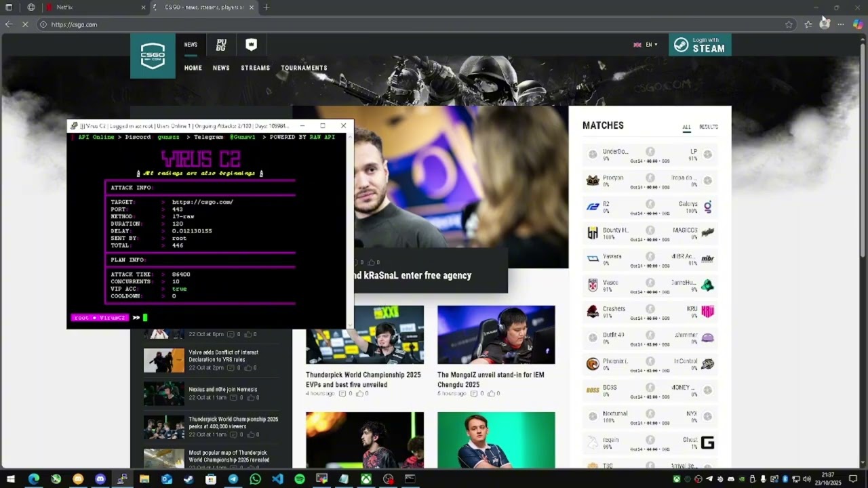Click the R2 team logo
This screenshot has height=488, width=868.
click(593, 207)
